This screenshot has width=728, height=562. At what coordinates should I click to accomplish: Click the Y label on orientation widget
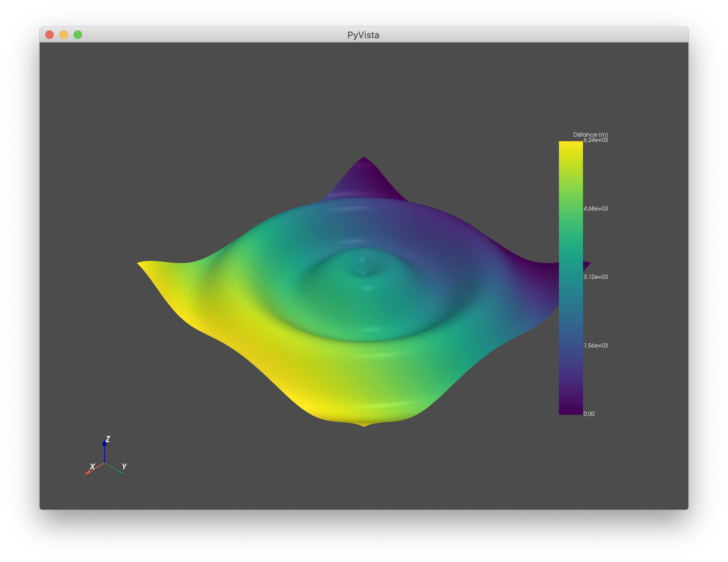click(124, 466)
